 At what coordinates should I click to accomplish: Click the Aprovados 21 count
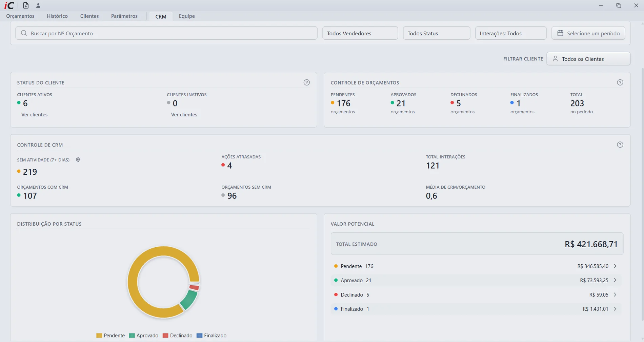click(401, 103)
